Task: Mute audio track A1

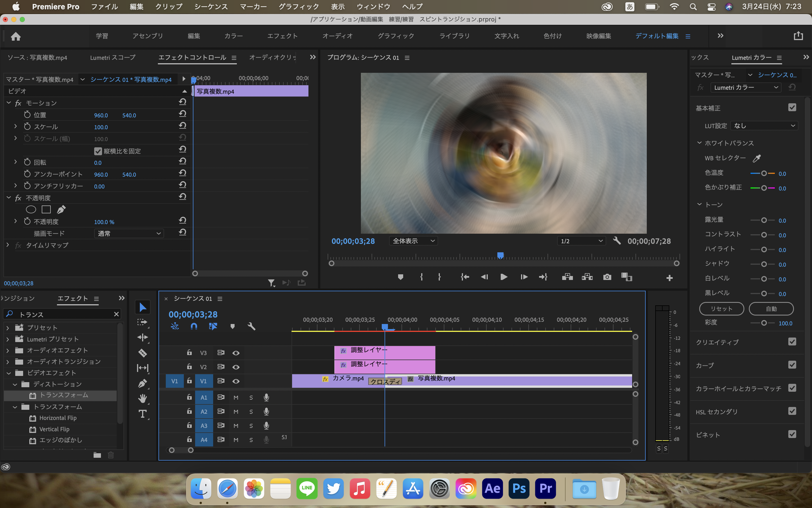Action: point(236,397)
